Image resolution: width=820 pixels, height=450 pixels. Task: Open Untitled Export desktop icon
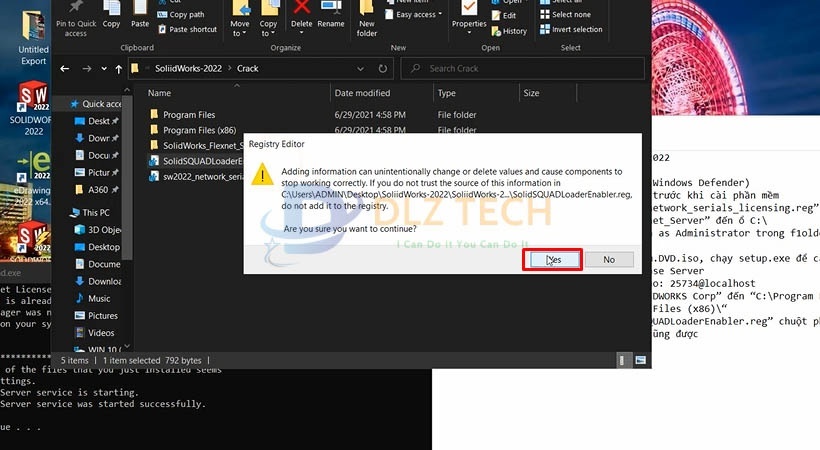[x=33, y=39]
